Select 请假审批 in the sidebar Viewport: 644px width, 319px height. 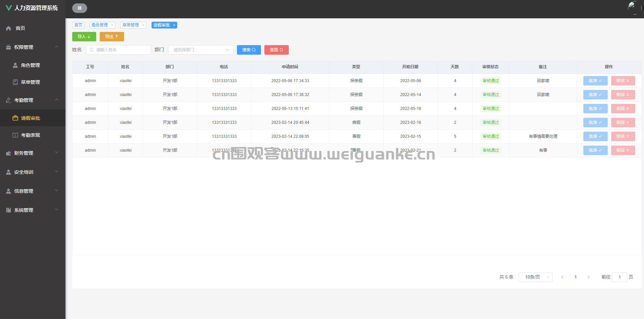(x=33, y=118)
